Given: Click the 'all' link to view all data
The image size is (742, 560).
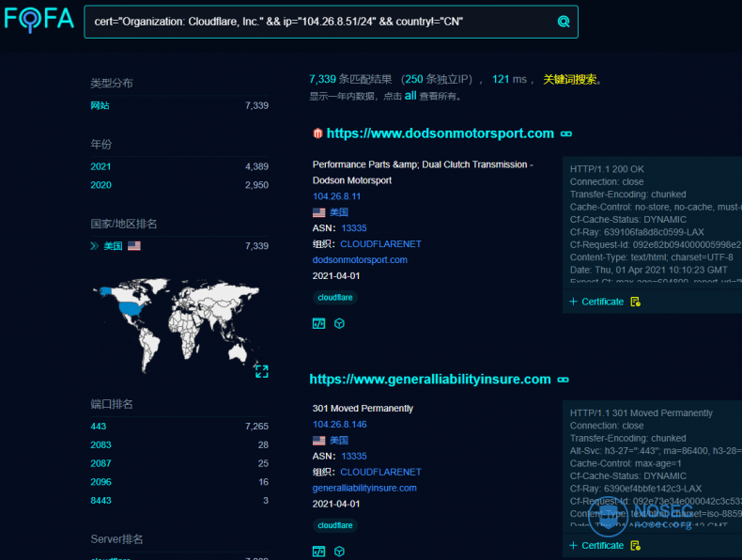Looking at the screenshot, I should pyautogui.click(x=410, y=96).
